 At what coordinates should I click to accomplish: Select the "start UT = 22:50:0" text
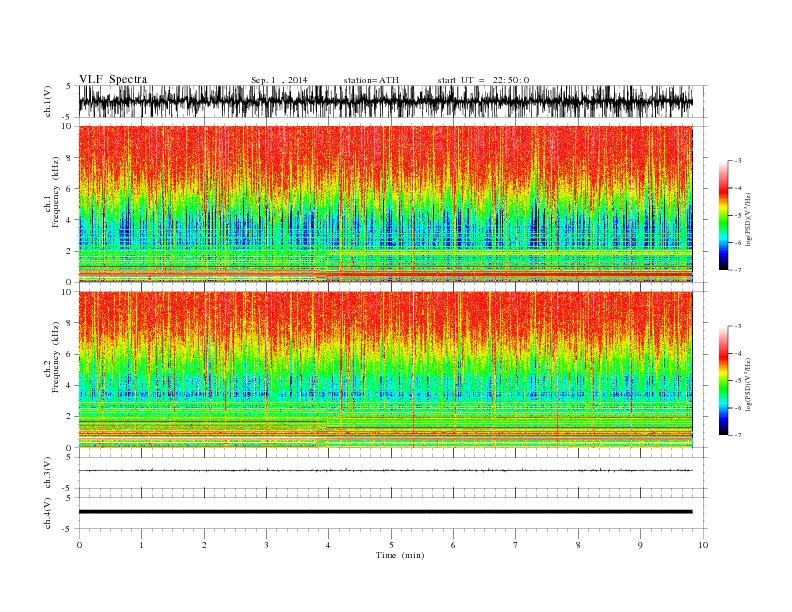[483, 80]
